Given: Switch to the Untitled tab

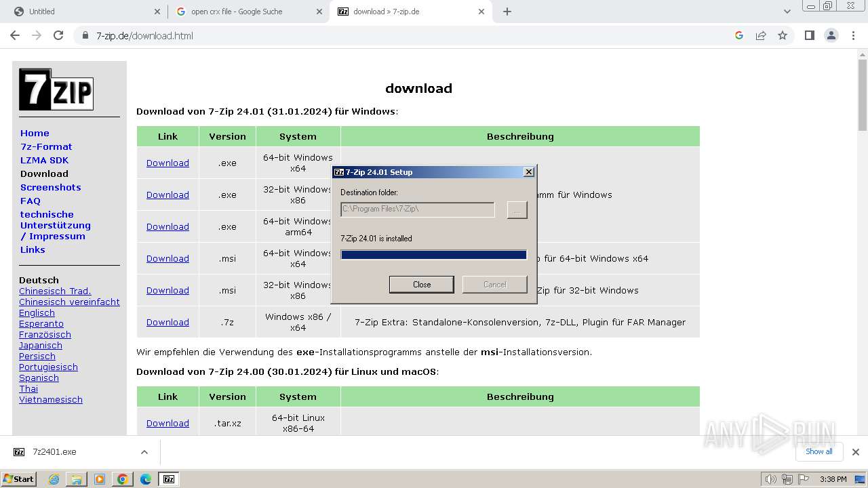Looking at the screenshot, I should pyautogui.click(x=84, y=12).
